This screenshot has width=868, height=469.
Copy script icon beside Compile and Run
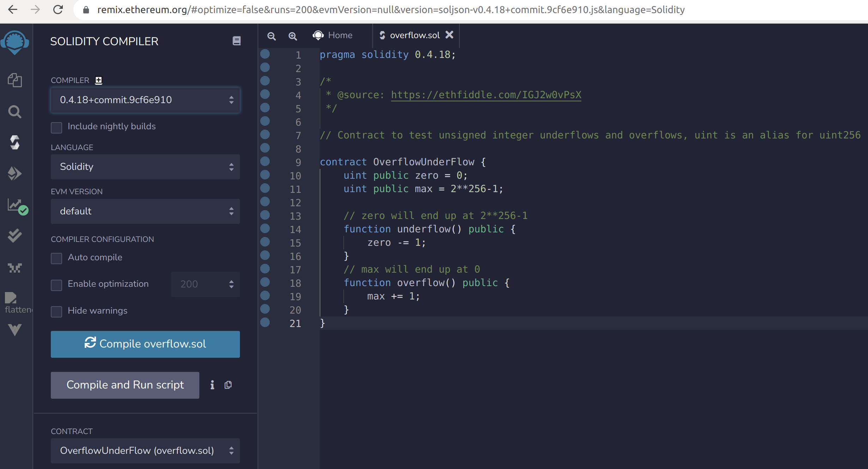click(x=228, y=385)
